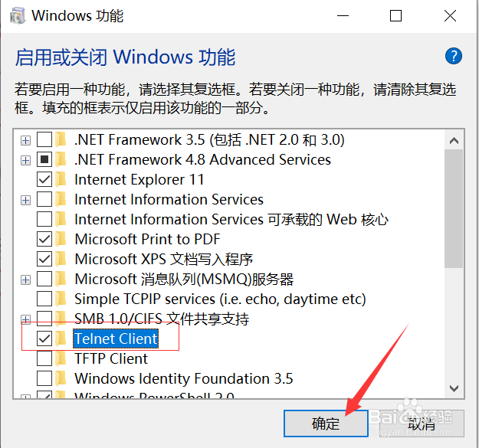Enable the TFTP Client checkbox
Screen dimensions: 479x448
click(x=44, y=358)
